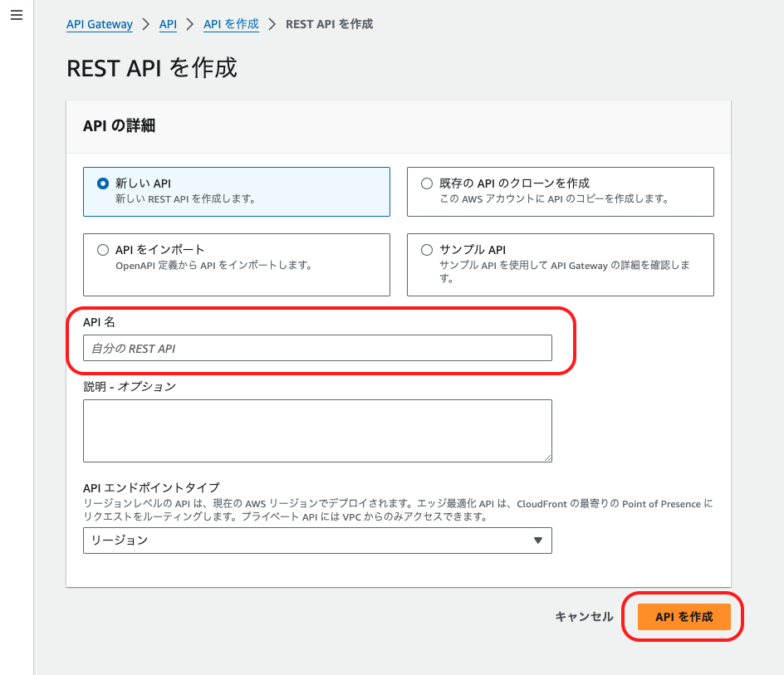Click the API を作成 breadcrumb entry

tap(230, 24)
